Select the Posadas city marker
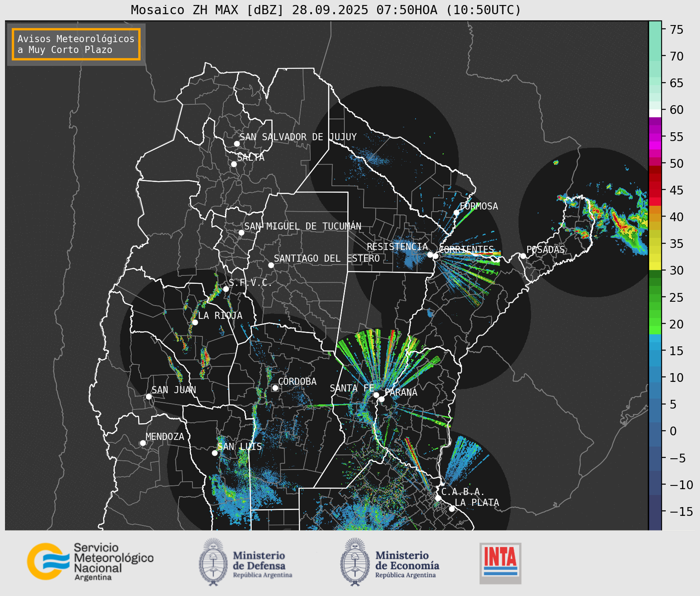The height and width of the screenshot is (596, 700). click(x=523, y=256)
